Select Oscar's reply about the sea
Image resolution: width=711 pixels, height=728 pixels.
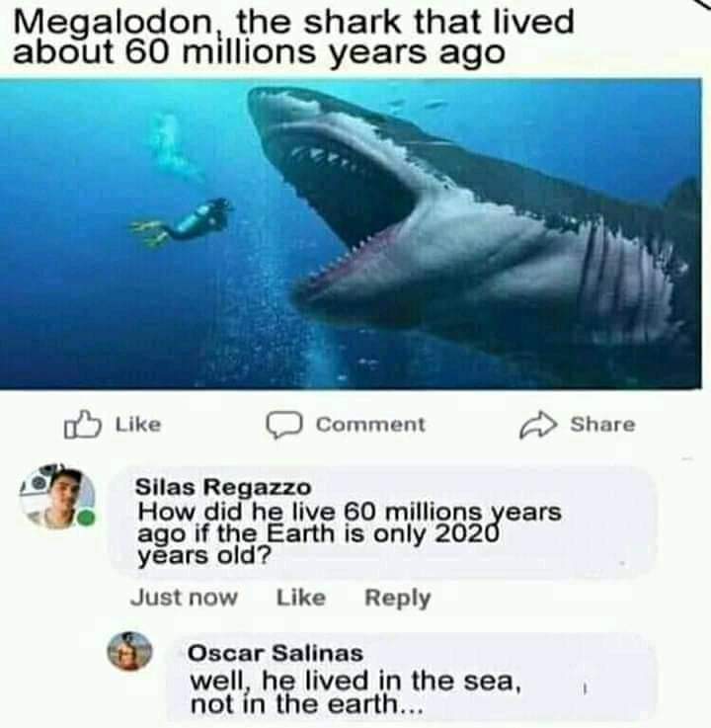[354, 692]
